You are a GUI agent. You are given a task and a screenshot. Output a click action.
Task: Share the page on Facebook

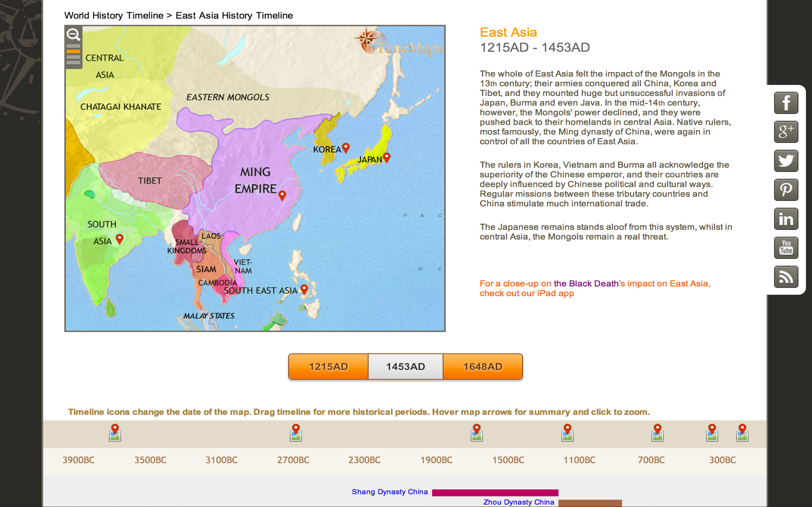(x=786, y=102)
